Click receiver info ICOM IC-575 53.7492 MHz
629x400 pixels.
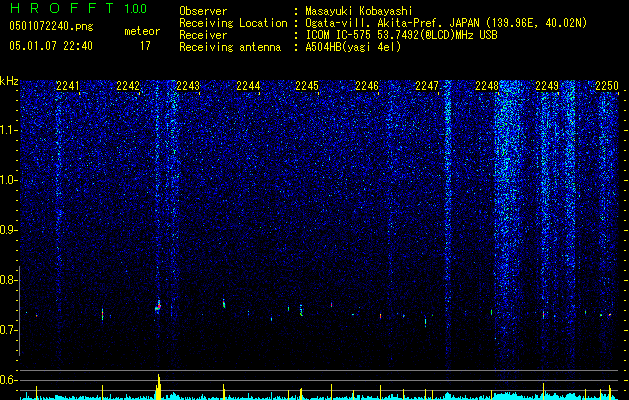pyautogui.click(x=401, y=35)
